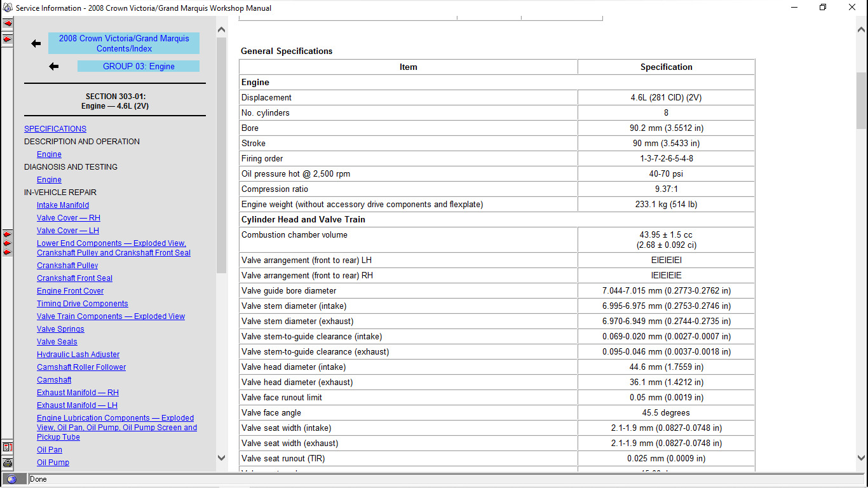
Task: Click the 4.6L (281 CID) (2V) value
Action: (x=666, y=98)
